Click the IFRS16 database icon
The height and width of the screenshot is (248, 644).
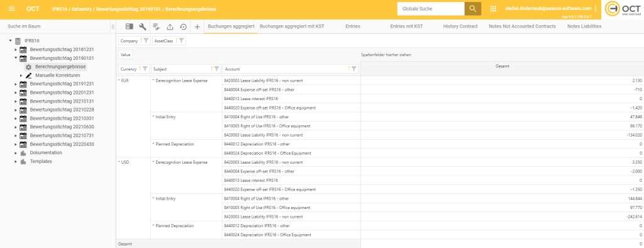(18, 41)
